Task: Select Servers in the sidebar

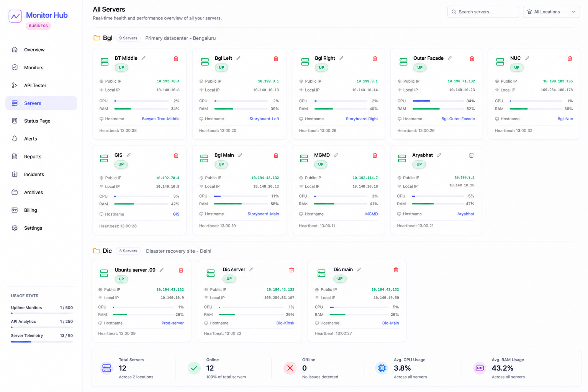Action: (41, 103)
